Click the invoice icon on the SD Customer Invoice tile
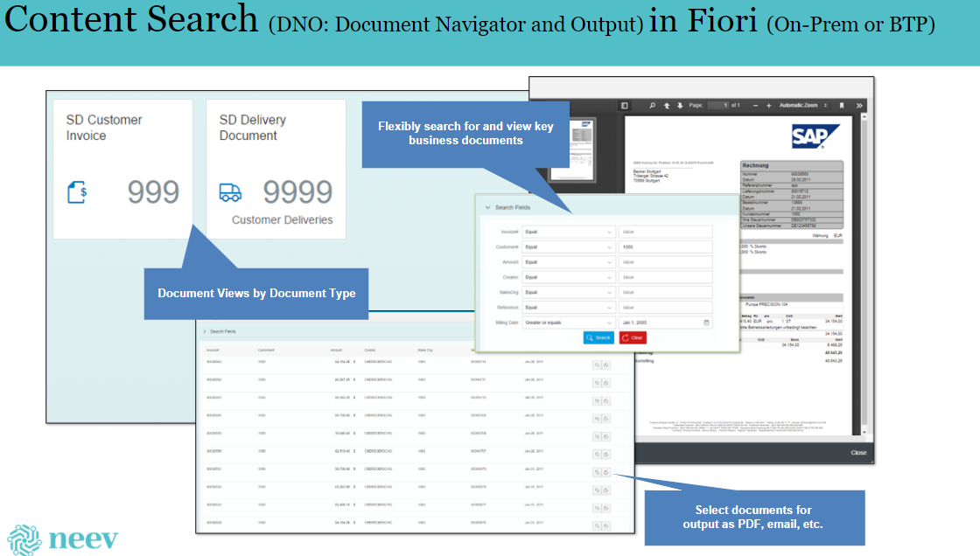Viewport: 980px width, 556px height. 77,191
